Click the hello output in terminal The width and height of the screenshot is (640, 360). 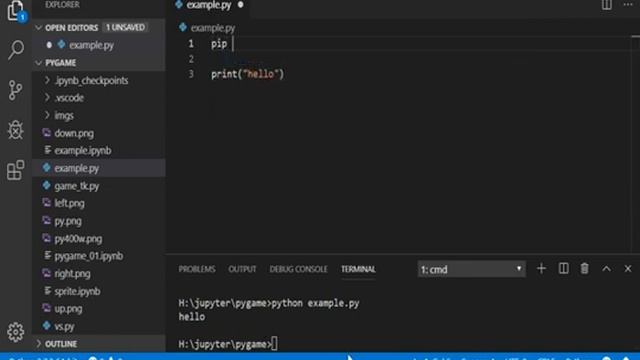pos(191,317)
